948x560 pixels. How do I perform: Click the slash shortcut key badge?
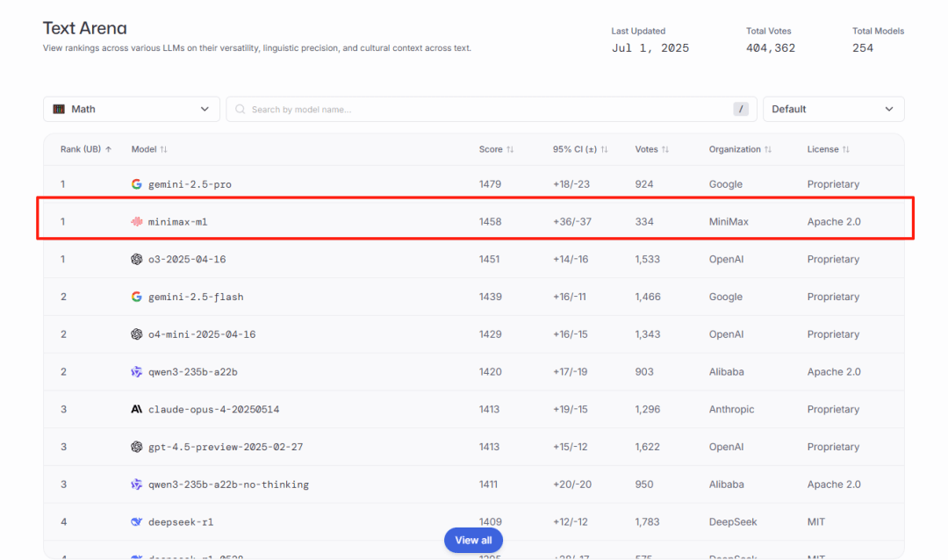(741, 109)
